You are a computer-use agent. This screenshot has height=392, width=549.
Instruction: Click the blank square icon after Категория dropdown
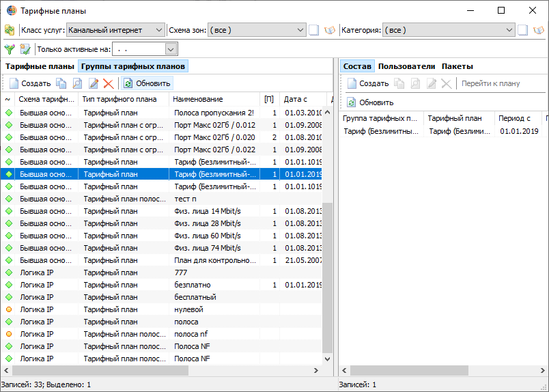click(x=523, y=30)
